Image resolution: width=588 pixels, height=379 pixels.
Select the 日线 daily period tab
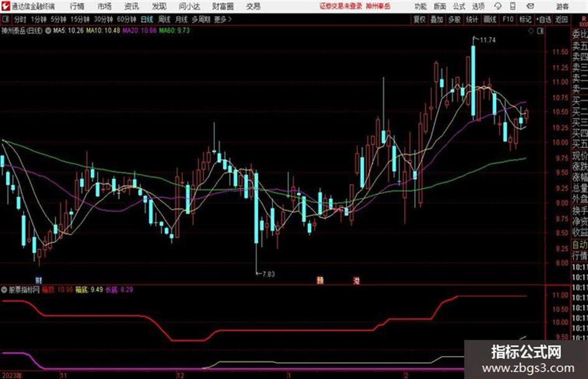(x=147, y=19)
